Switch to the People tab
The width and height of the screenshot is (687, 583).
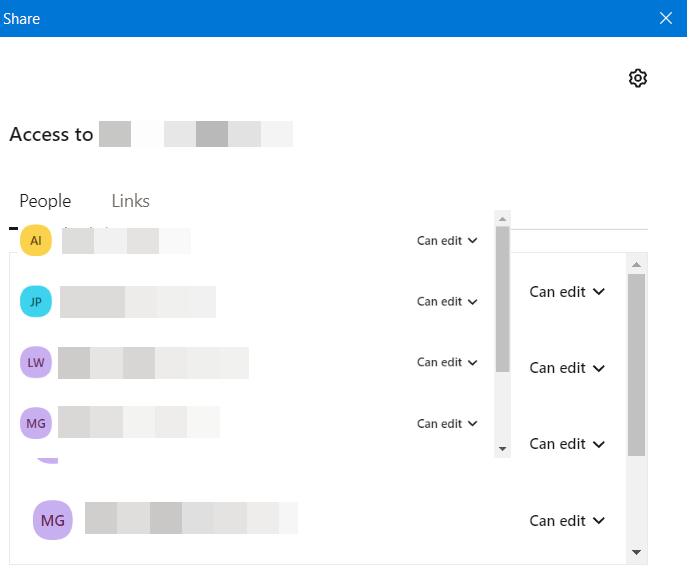point(45,201)
